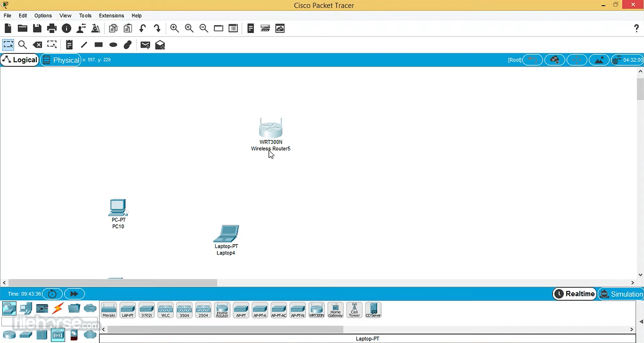The image size is (644, 343).
Task: Open the Help menu
Action: [137, 16]
